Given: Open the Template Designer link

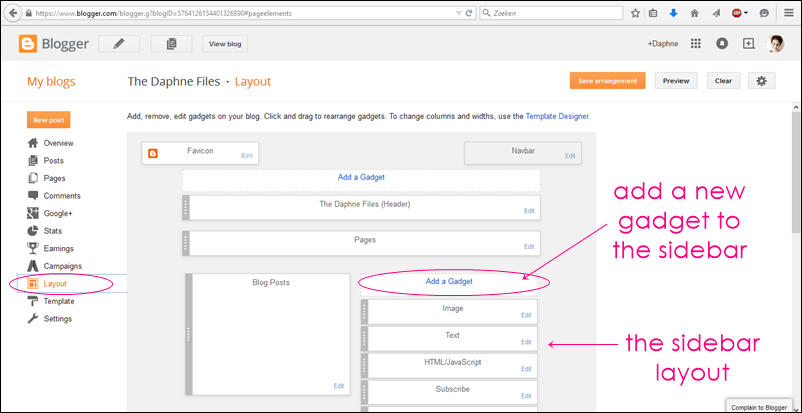Looking at the screenshot, I should coord(558,116).
